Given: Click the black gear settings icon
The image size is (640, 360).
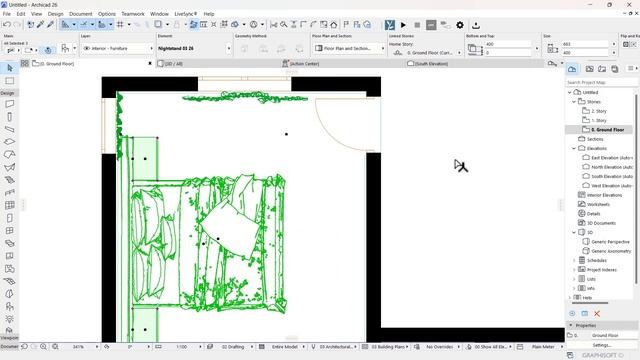Looking at the screenshot, I should point(460,25).
